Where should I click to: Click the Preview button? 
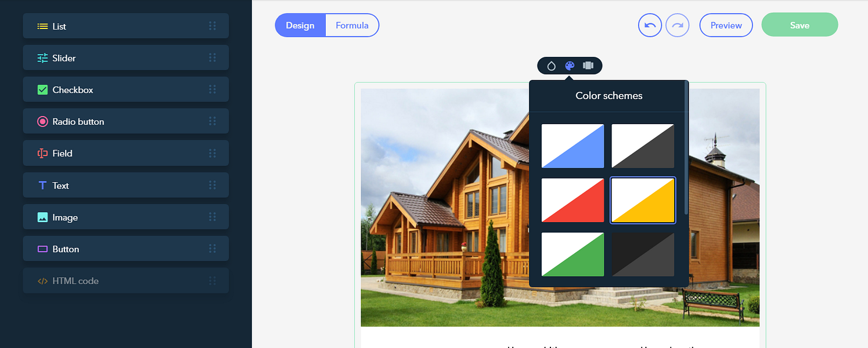(726, 26)
